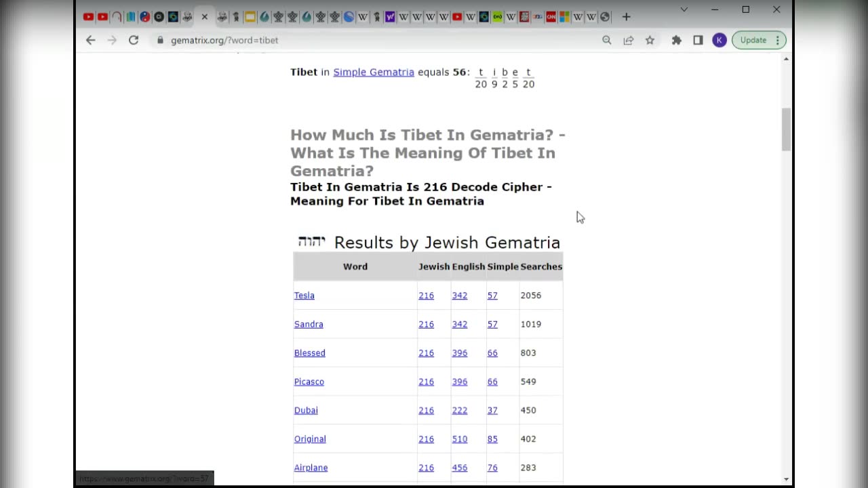Click Simple value 76 in Airplane row
This screenshot has width=868, height=488.
point(492,468)
